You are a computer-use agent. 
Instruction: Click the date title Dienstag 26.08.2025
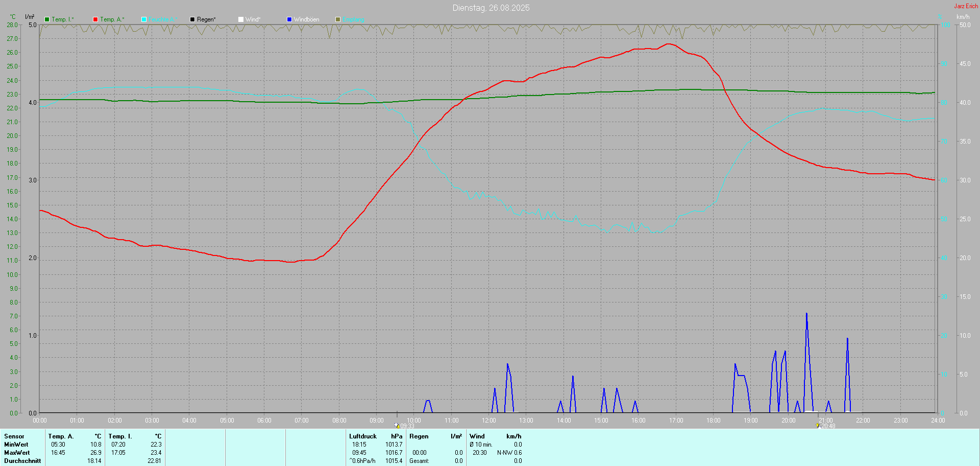click(x=491, y=8)
